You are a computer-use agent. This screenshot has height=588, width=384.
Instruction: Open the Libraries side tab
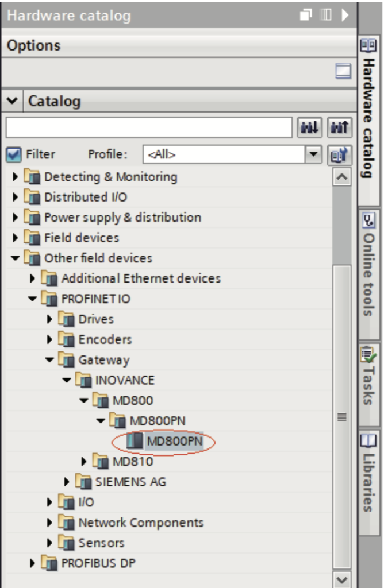[x=368, y=471]
